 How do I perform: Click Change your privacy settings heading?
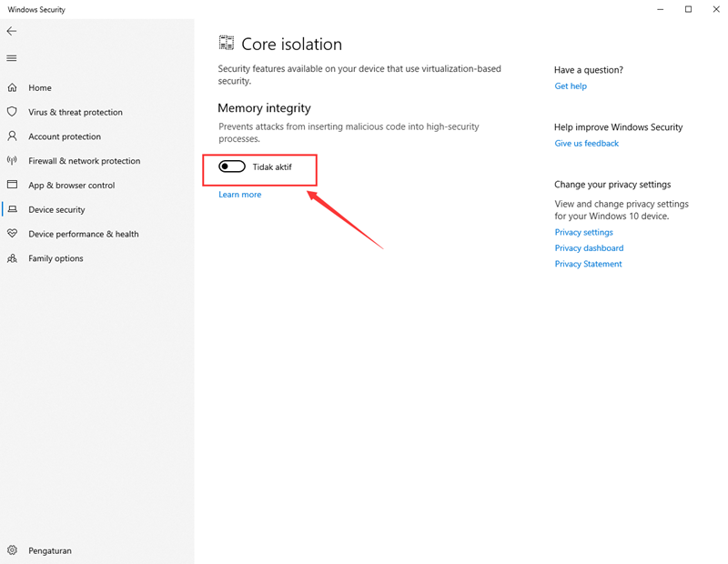612,185
